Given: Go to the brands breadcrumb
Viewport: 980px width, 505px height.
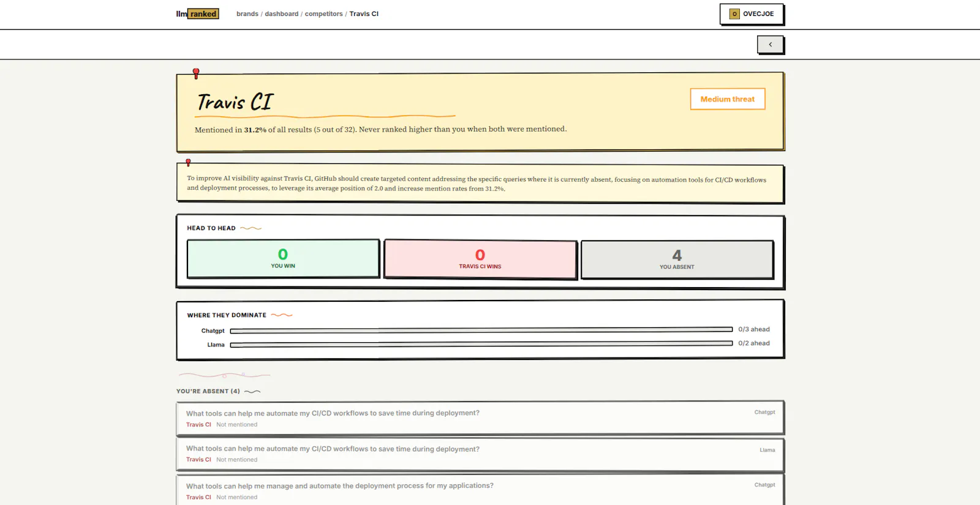Looking at the screenshot, I should [x=247, y=14].
